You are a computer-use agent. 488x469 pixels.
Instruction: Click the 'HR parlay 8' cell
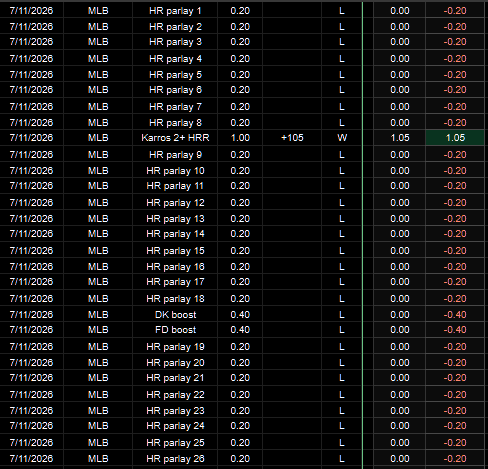[175, 123]
